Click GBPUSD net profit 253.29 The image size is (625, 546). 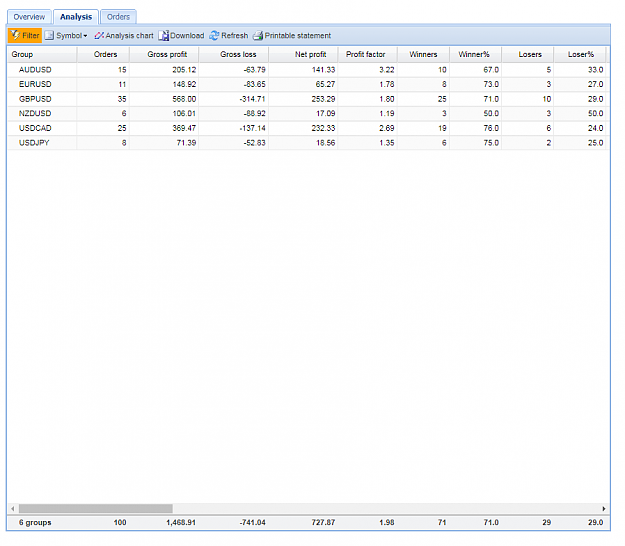click(323, 99)
